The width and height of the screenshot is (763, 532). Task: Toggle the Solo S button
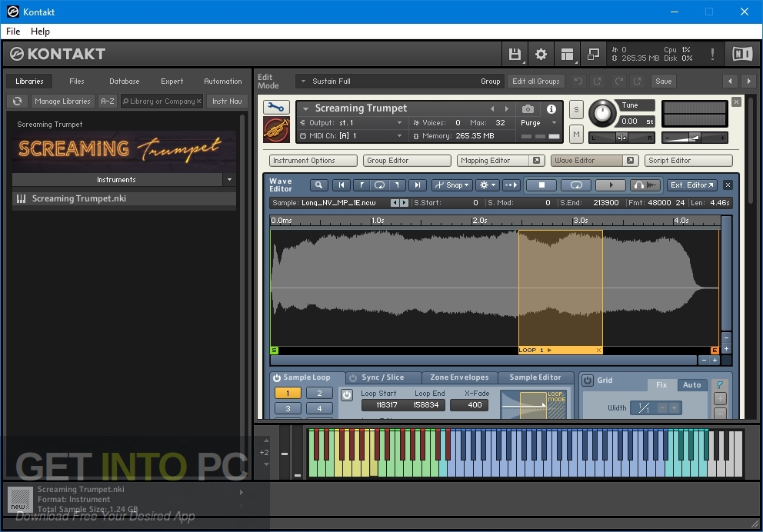tap(576, 109)
